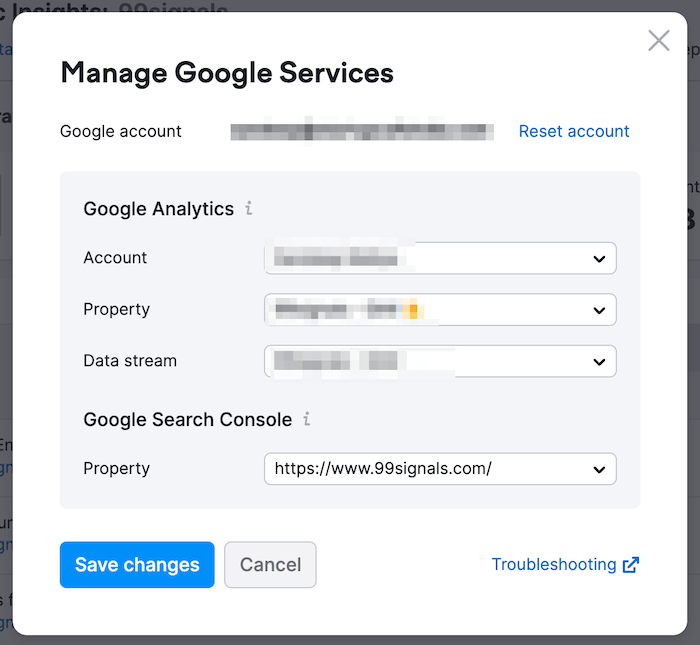Click the Property label under Search Console
The image size is (700, 645).
pos(116,468)
